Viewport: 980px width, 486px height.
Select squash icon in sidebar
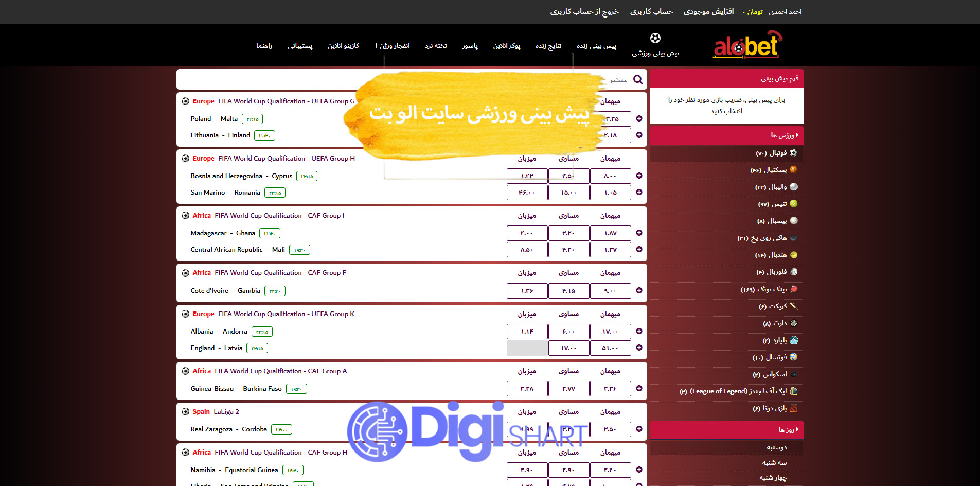coord(794,374)
